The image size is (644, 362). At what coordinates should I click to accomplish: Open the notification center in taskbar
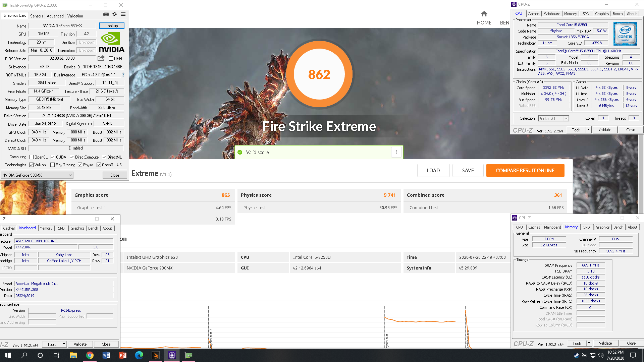633,355
